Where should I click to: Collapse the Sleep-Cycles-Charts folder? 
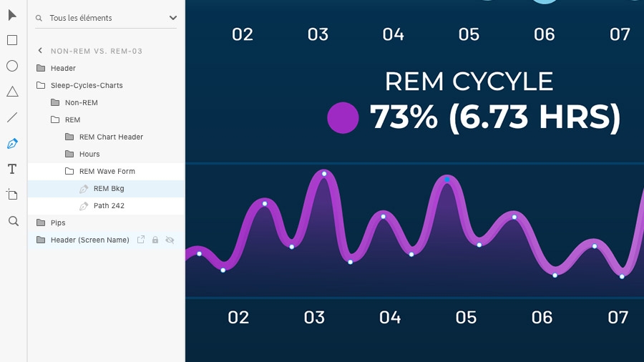pyautogui.click(x=41, y=86)
